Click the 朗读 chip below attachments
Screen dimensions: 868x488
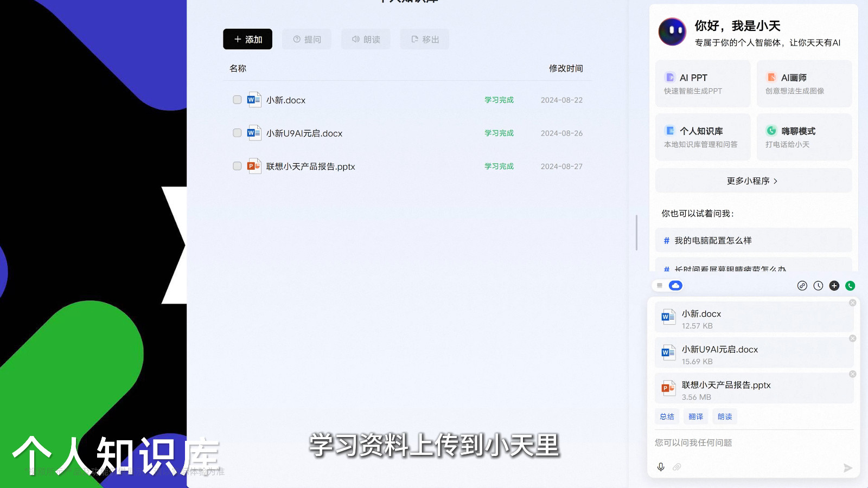click(725, 416)
